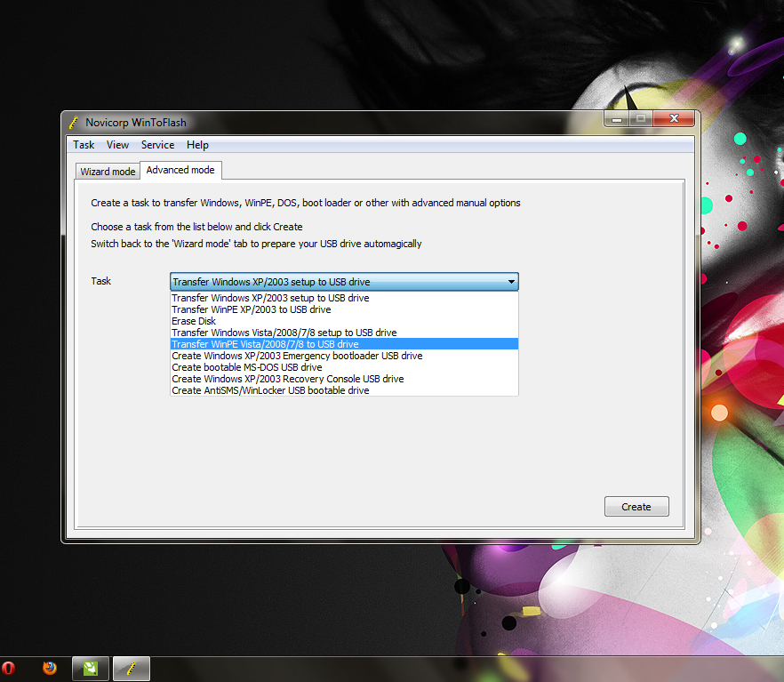
Task: Choose Transfer WinPE XP/2003 to USB drive
Action: coord(344,309)
